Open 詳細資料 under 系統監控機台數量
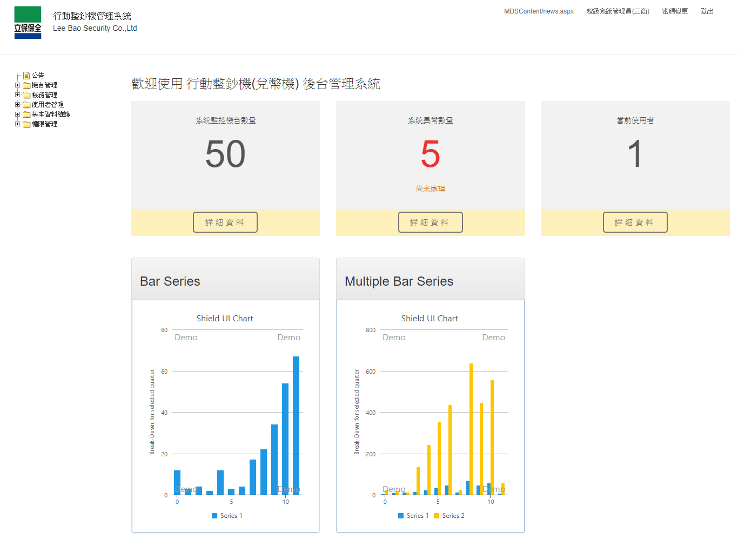 coord(225,222)
